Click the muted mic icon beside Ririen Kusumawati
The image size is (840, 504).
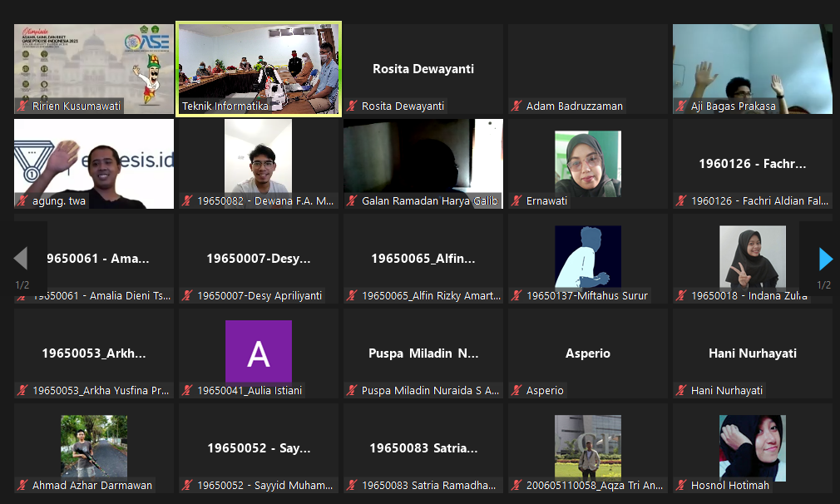tap(22, 106)
